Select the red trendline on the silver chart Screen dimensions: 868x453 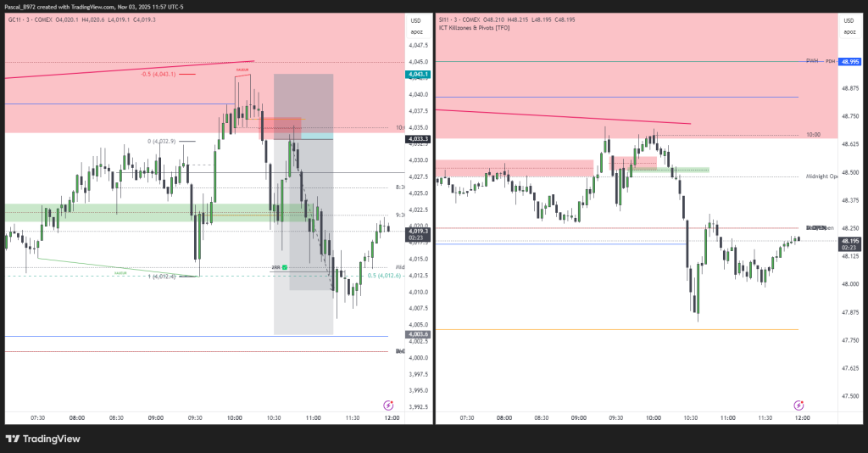559,116
